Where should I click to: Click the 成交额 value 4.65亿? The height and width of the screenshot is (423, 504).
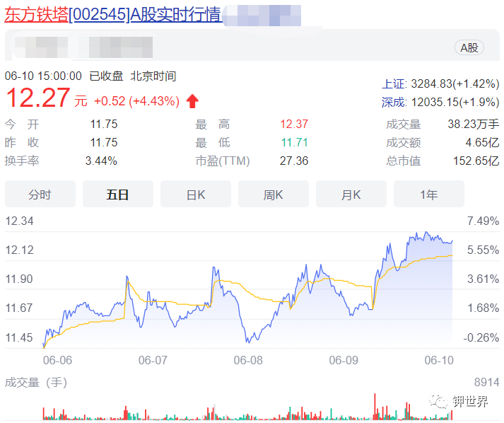tap(483, 142)
